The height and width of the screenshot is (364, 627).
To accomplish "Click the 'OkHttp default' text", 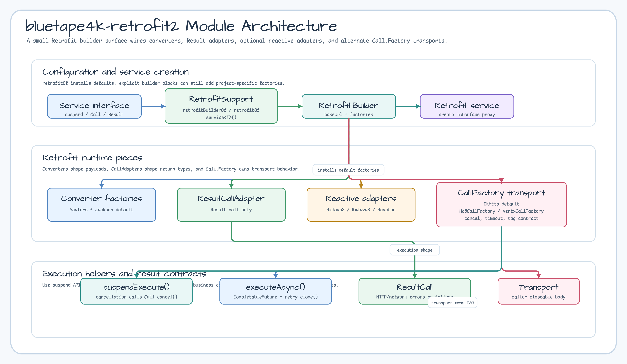I will coord(501,204).
